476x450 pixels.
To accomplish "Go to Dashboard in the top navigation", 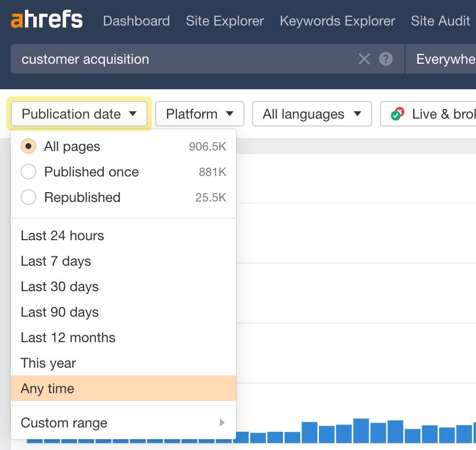I will pos(136,21).
